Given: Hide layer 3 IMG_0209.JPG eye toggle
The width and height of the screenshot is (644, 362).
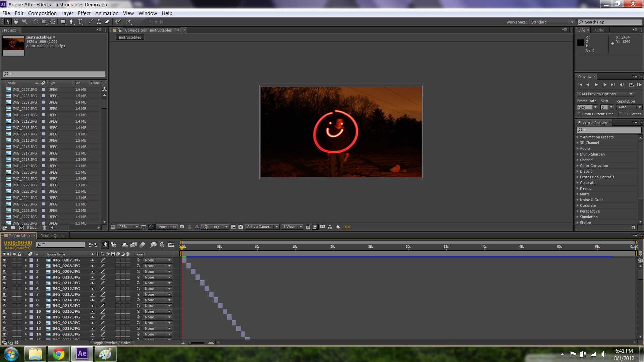Looking at the screenshot, I should click(x=4, y=271).
